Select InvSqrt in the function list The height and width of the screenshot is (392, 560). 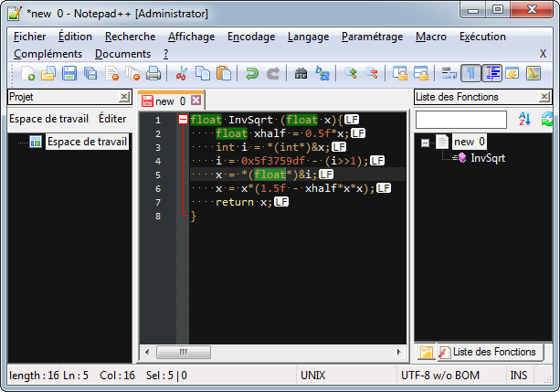489,158
